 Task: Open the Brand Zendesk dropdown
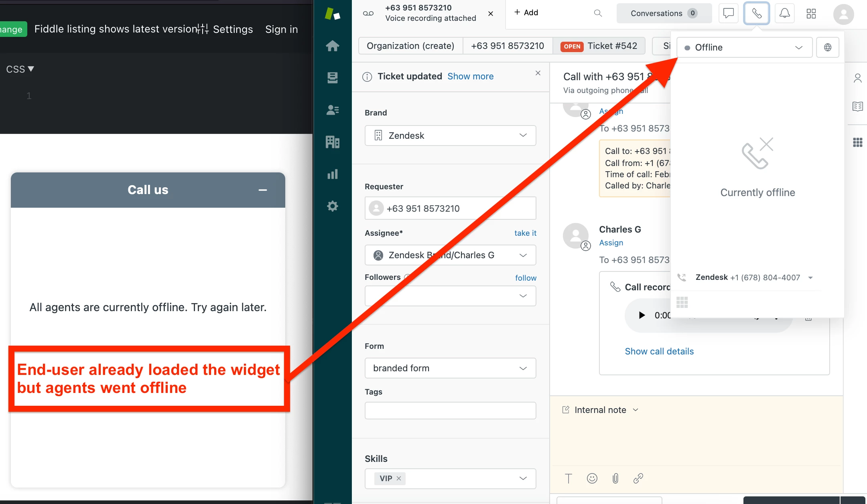[450, 136]
